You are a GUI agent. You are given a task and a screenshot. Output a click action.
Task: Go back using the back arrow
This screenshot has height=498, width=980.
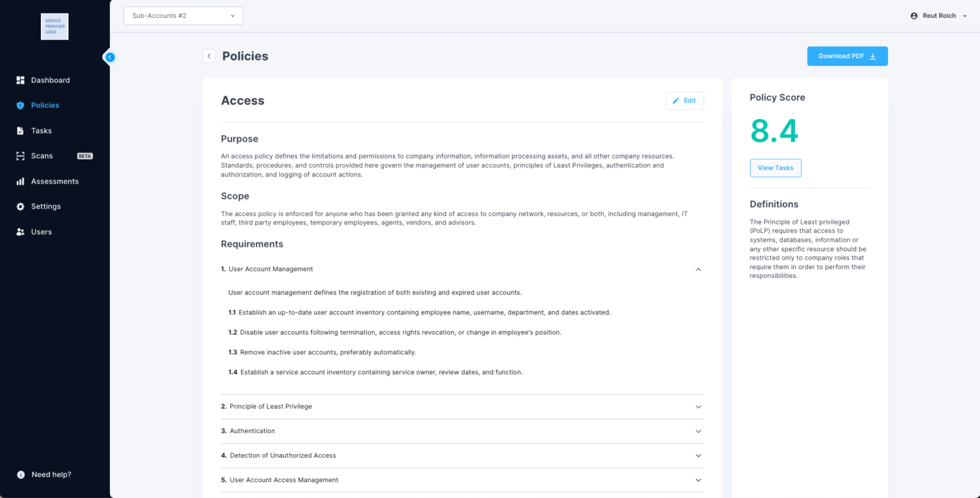(209, 55)
